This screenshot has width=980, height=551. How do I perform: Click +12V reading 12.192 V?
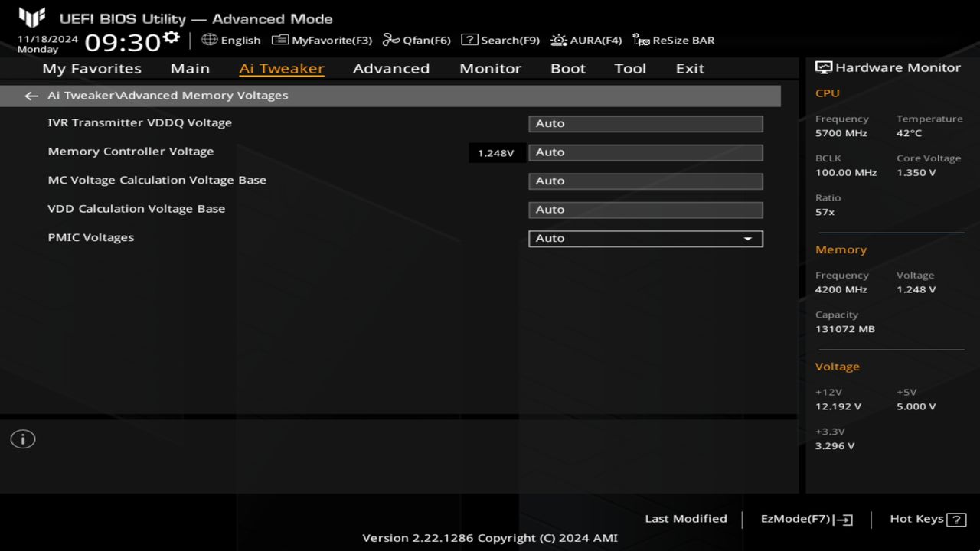coord(838,407)
